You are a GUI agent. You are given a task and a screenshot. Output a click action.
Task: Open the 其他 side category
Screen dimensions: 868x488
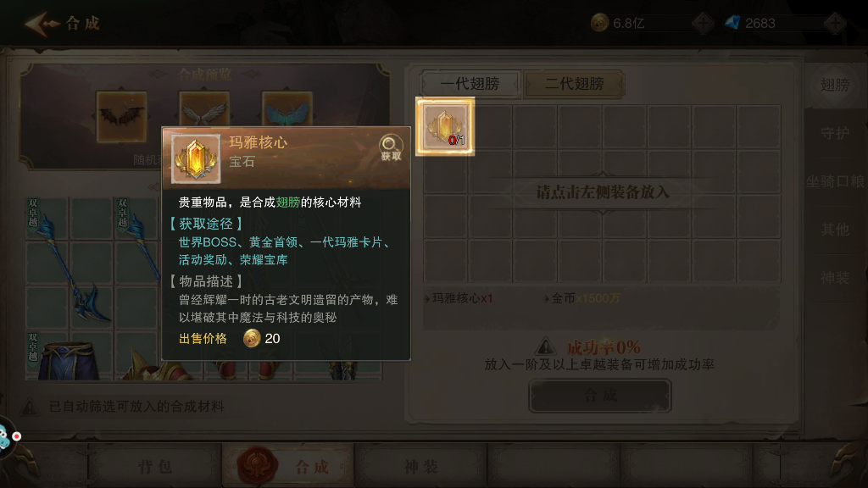coord(835,229)
